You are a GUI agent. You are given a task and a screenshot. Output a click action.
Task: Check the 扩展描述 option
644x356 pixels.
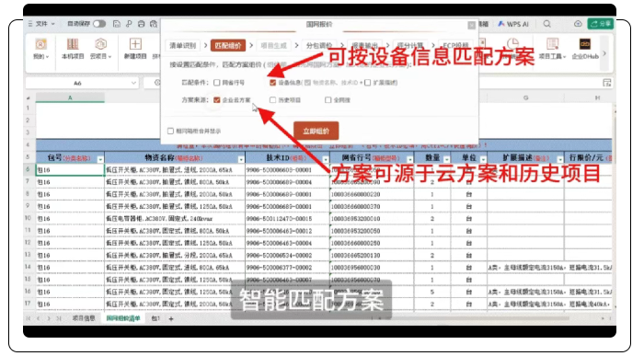[368, 83]
